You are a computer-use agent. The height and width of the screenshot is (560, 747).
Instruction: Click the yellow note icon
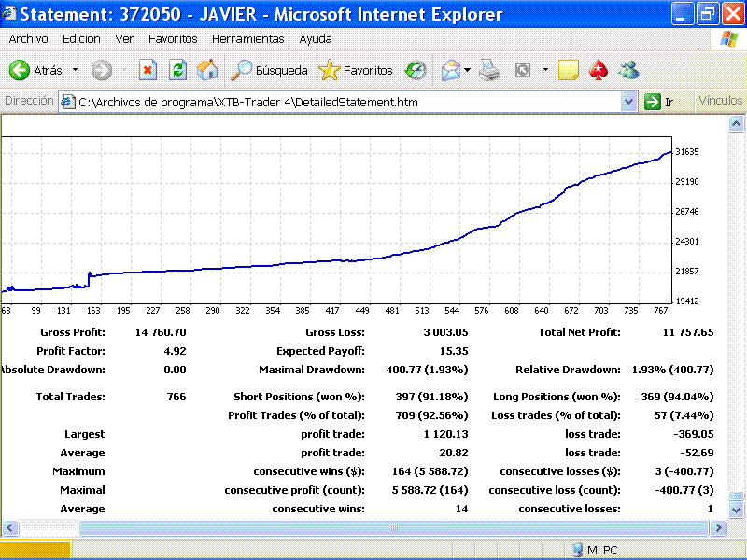pos(568,71)
